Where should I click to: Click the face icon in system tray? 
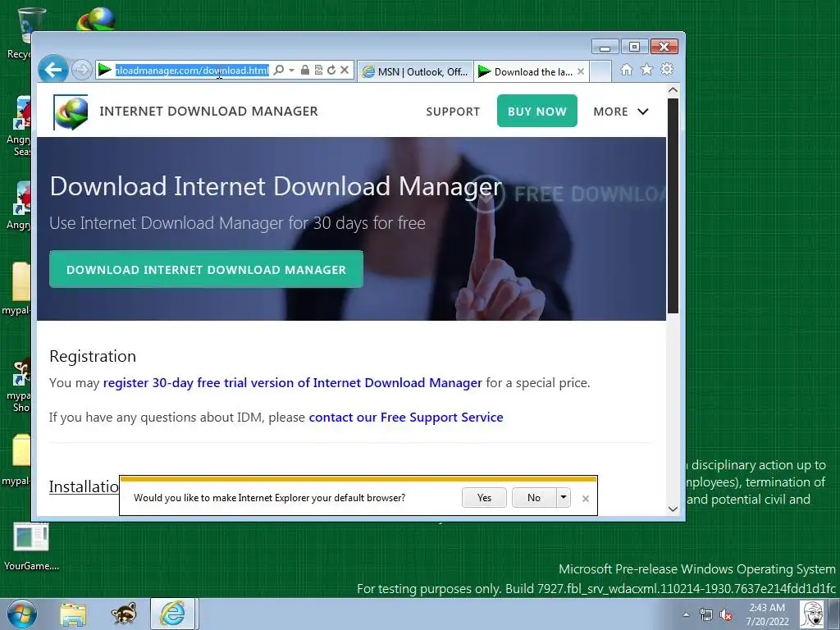(x=811, y=614)
